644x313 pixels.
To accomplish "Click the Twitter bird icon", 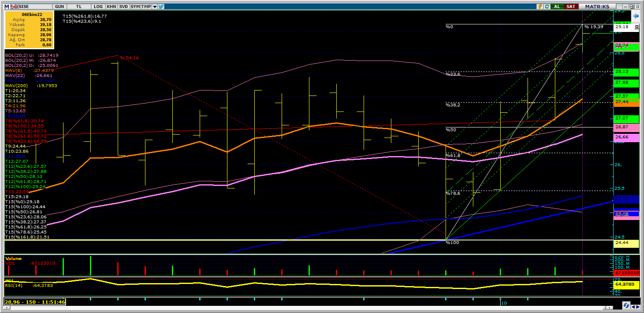I will tap(161, 7).
